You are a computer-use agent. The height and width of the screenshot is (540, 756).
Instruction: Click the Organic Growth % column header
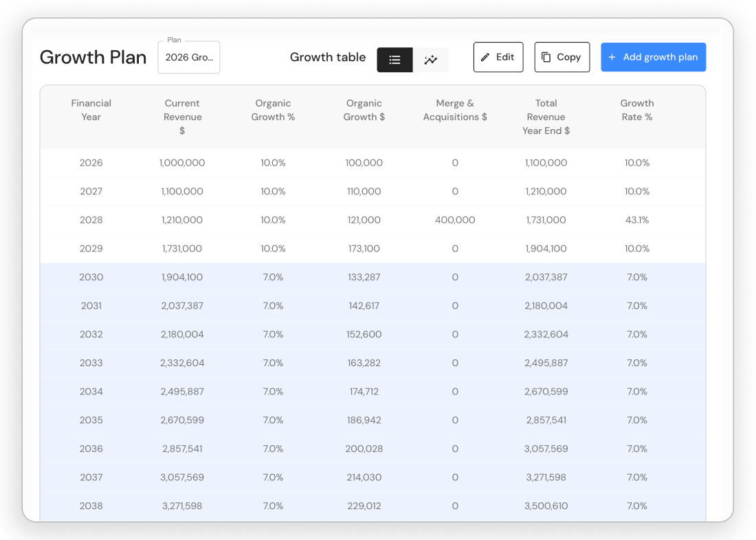pos(273,110)
